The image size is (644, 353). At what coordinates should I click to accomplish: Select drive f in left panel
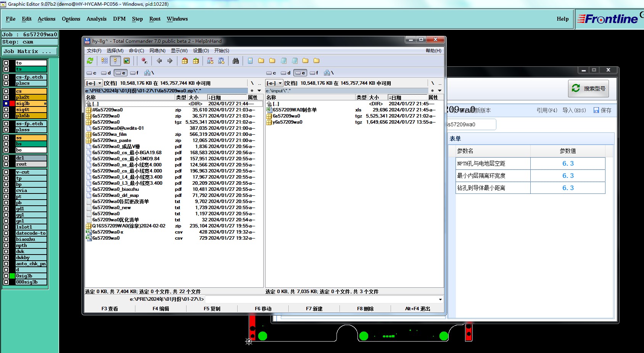(134, 73)
